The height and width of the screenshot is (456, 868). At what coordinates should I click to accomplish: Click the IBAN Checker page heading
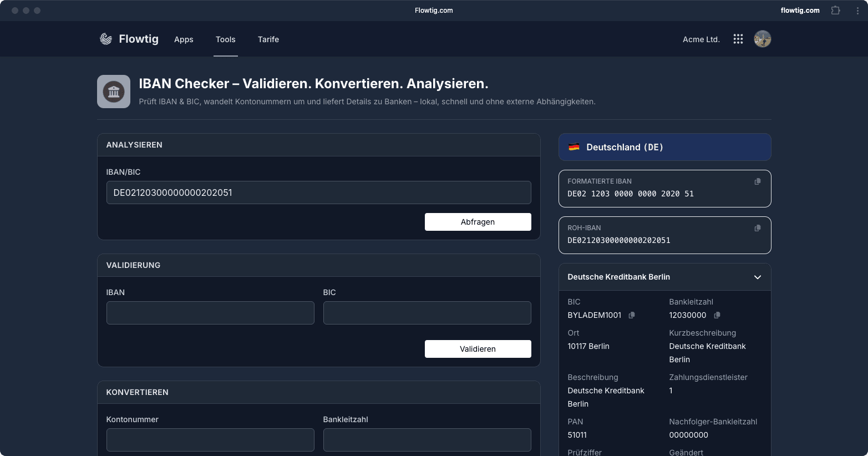[313, 84]
